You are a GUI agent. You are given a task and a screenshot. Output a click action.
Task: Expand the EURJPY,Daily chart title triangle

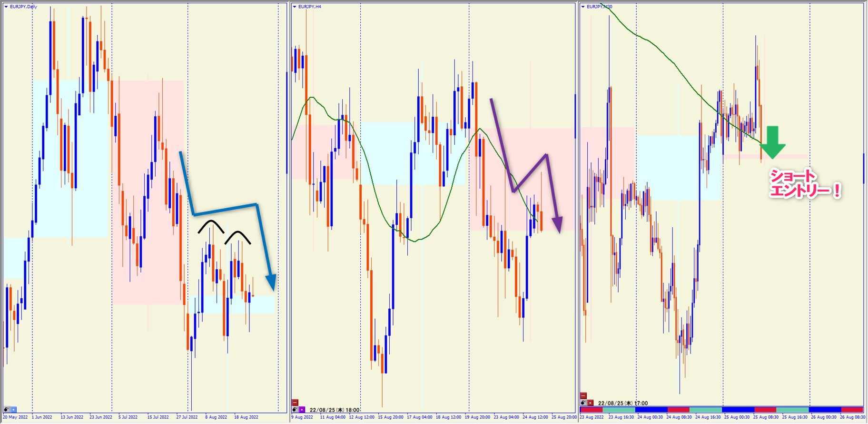tap(6, 7)
